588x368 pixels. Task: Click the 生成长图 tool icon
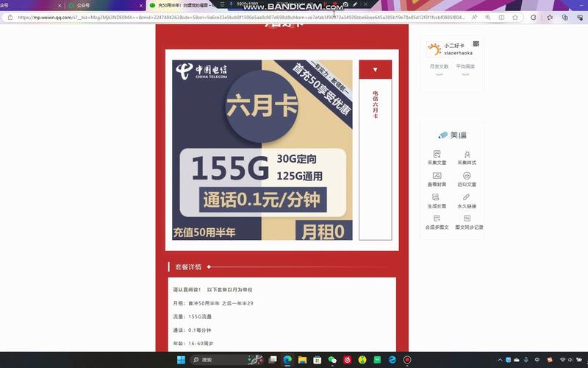tap(435, 197)
